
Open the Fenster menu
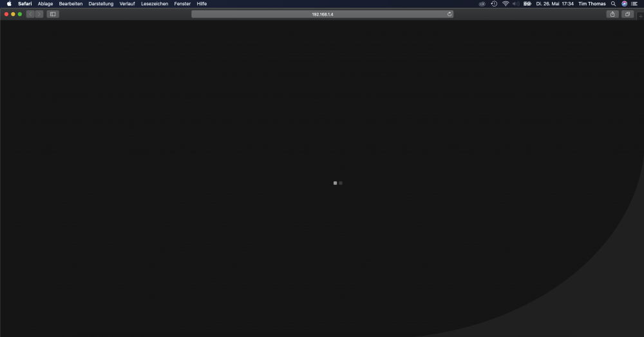click(182, 4)
